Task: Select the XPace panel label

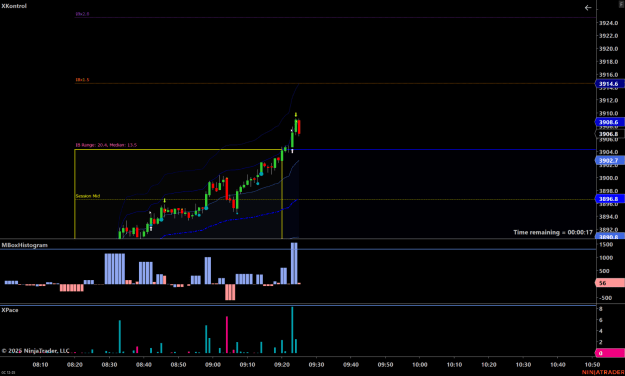Action: [x=10, y=310]
